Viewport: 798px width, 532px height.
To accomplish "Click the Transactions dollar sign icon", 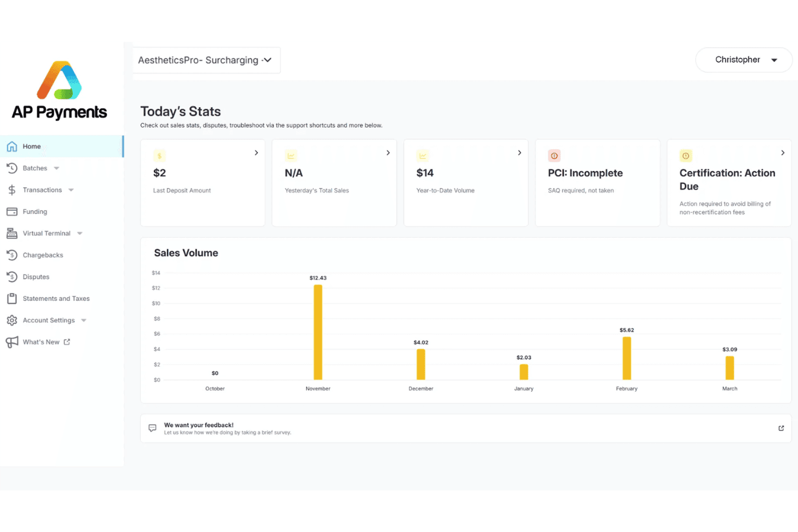I will (12, 190).
